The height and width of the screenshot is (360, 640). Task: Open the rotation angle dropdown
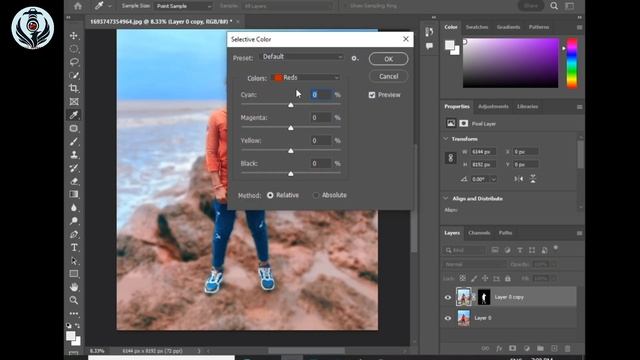click(x=493, y=179)
